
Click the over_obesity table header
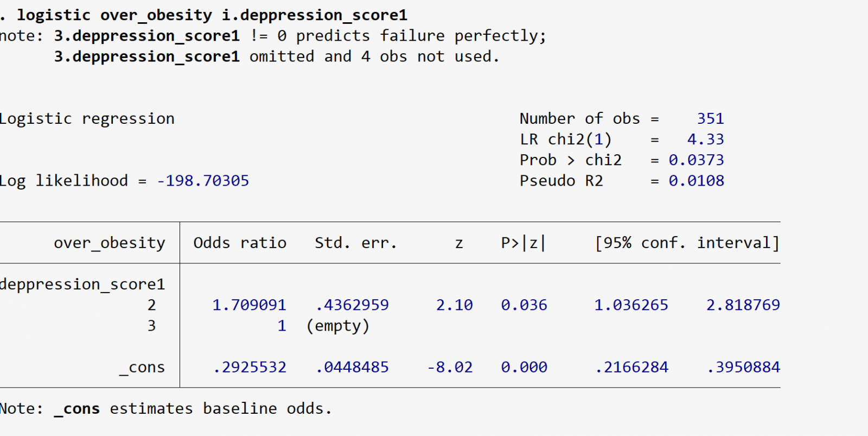(x=109, y=243)
